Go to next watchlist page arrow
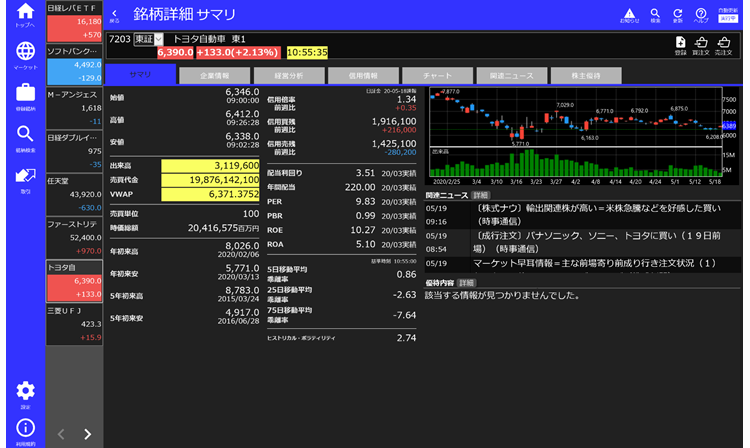This screenshot has width=750, height=448. [x=88, y=434]
